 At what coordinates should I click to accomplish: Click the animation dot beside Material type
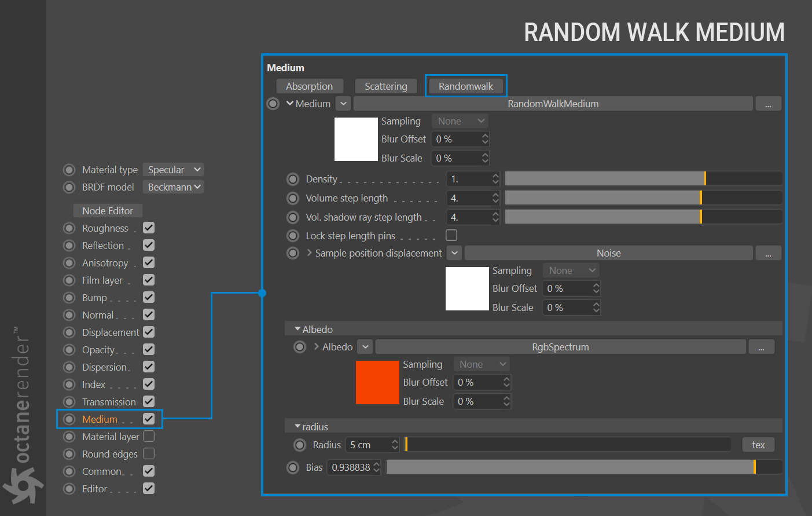click(x=69, y=170)
